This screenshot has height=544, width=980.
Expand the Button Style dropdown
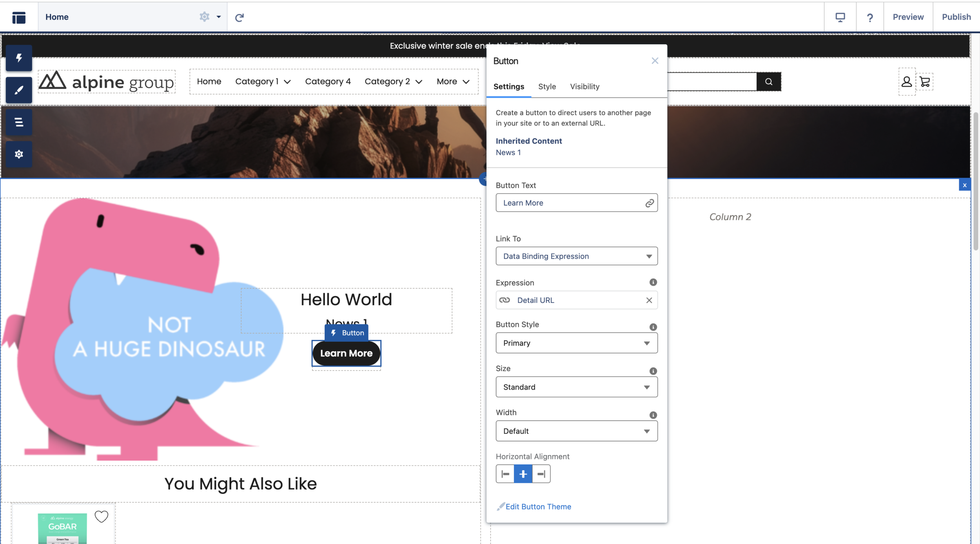click(576, 343)
